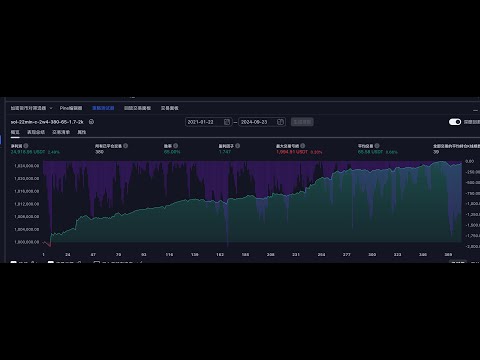Toggle the deep backtesting switch
Image resolution: width=480 pixels, height=360 pixels.
point(455,122)
